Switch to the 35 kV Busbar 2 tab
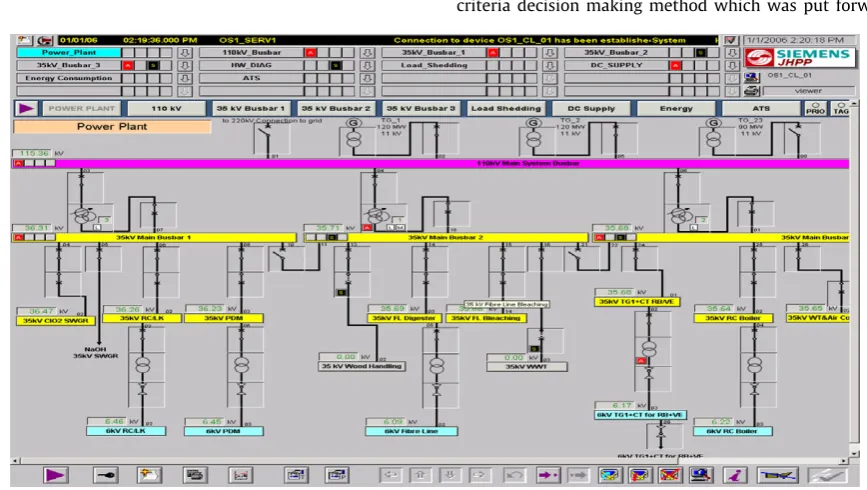Screen dimensions: 867x490 336,108
